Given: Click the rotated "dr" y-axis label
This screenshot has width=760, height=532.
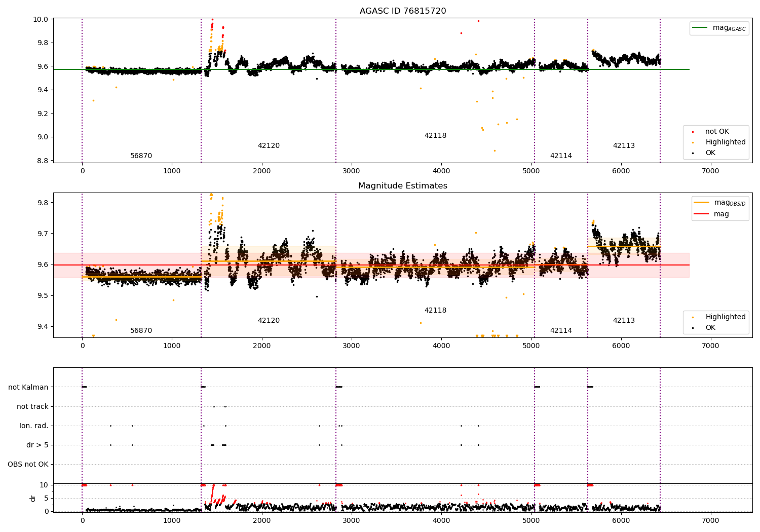Looking at the screenshot, I should coord(33,498).
